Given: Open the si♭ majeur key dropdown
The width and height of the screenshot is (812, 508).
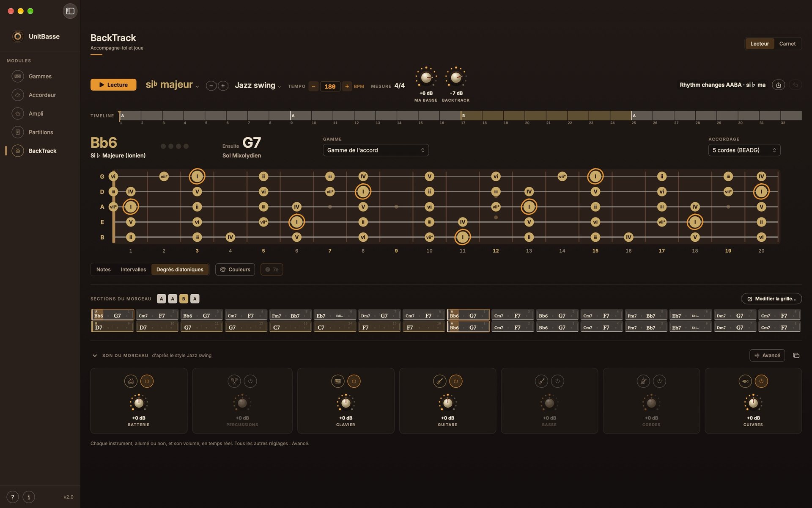Looking at the screenshot, I should point(172,85).
